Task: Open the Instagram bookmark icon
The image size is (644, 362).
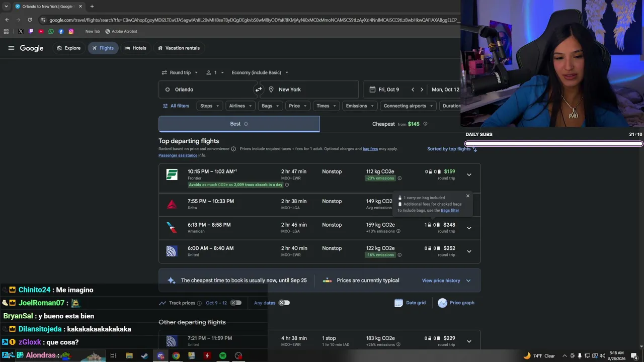Action: [71, 31]
